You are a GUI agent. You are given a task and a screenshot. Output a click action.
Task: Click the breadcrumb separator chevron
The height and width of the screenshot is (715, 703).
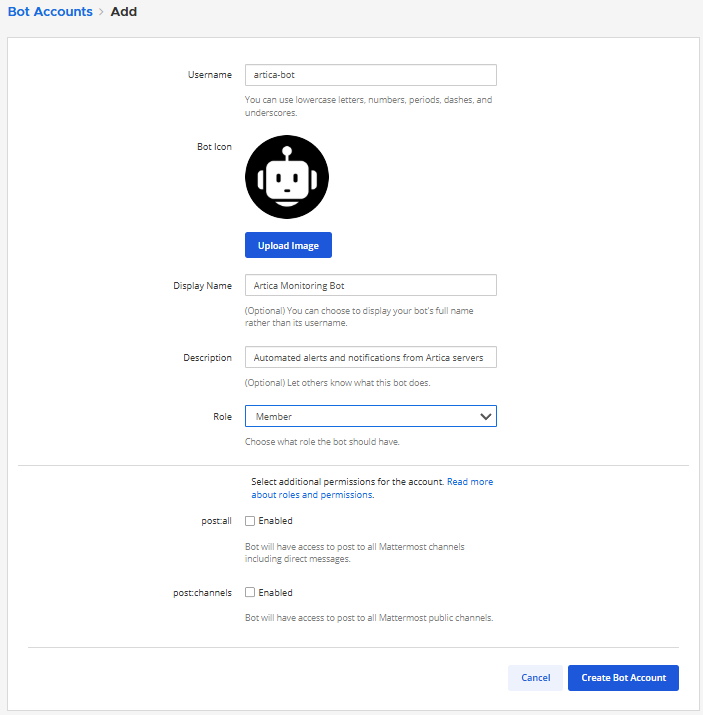[101, 12]
